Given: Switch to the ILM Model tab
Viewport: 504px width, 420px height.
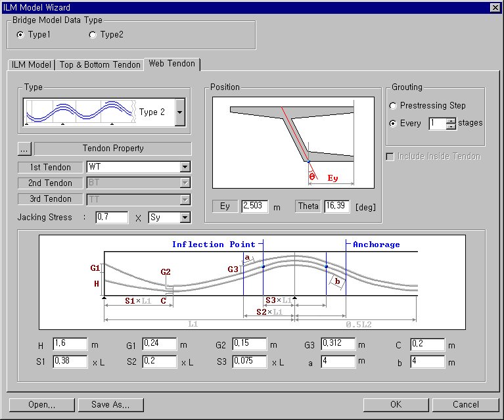Looking at the screenshot, I should click(30, 64).
